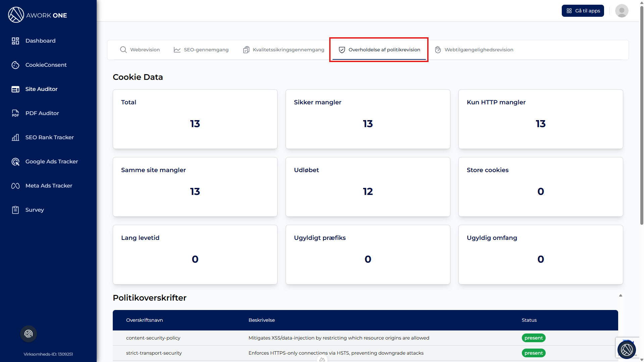Click the Gå til apps button
Image resolution: width=644 pixels, height=362 pixels.
coord(583,11)
